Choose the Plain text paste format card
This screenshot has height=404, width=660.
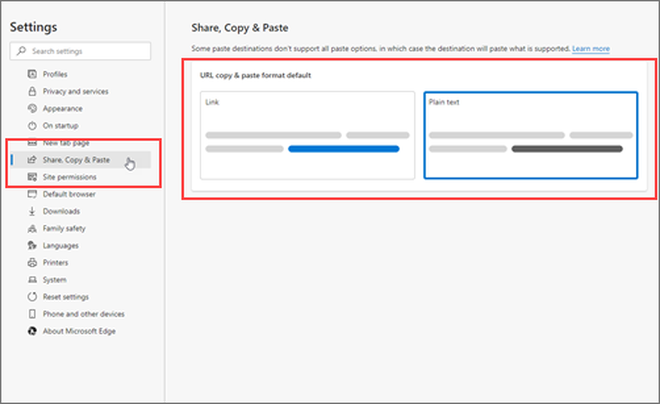point(531,136)
